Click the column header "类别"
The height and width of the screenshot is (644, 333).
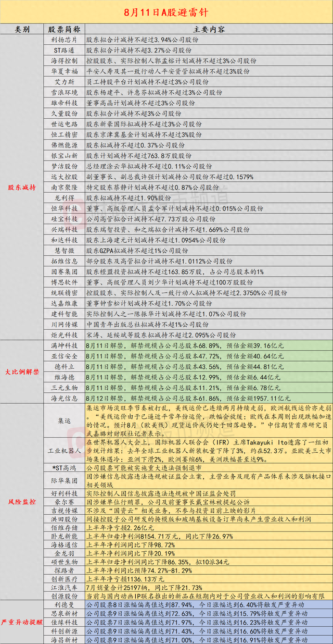22,30
